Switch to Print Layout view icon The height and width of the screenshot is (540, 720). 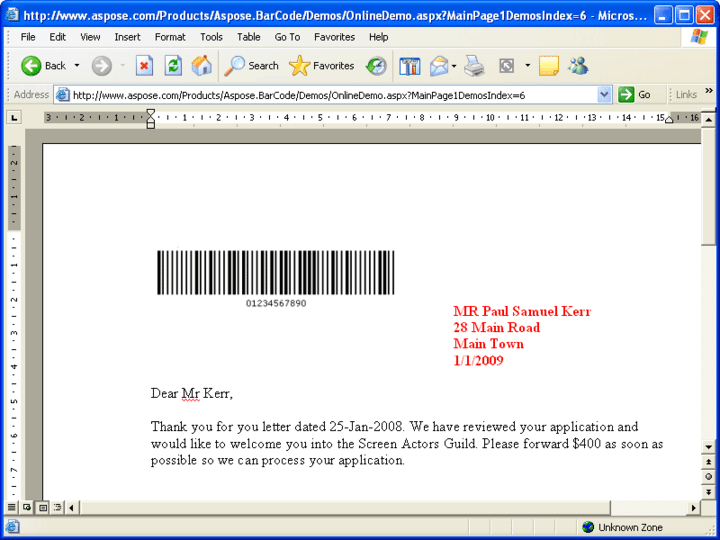(43, 507)
